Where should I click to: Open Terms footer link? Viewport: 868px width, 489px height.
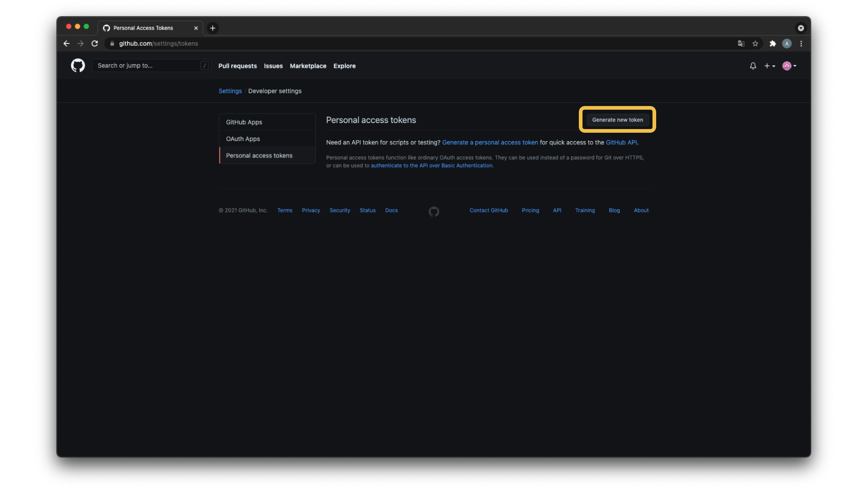coord(285,210)
